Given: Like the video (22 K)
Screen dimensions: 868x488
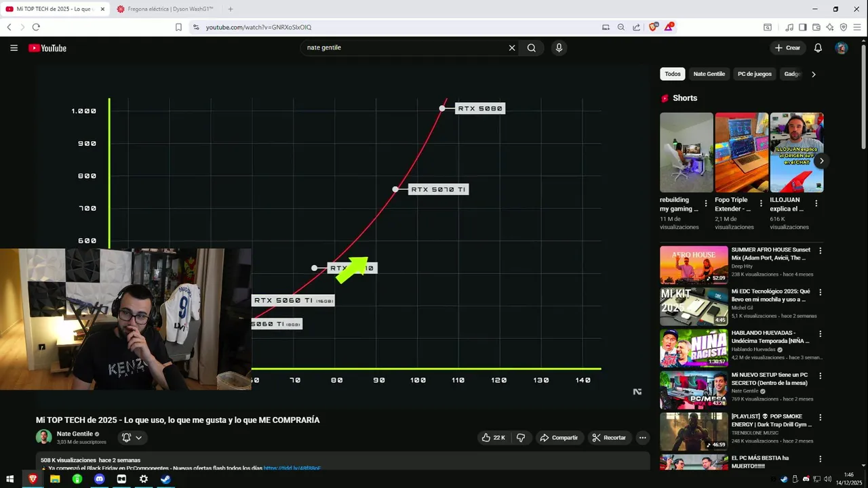Looking at the screenshot, I should [x=494, y=438].
